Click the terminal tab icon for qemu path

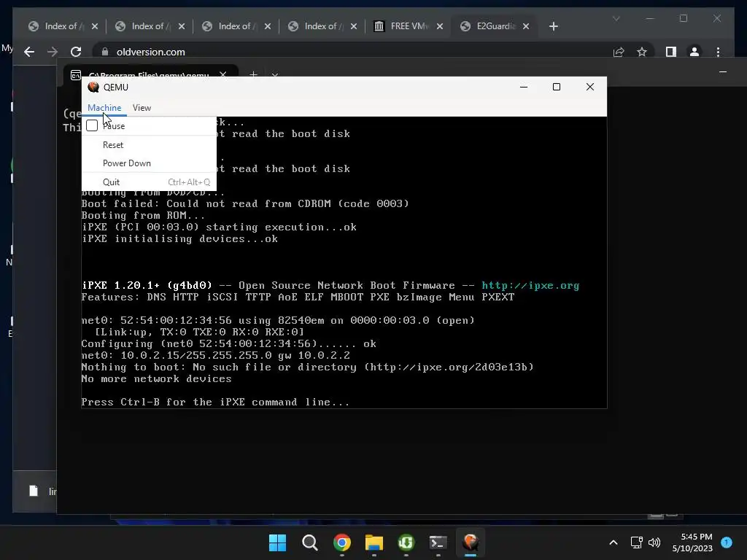[76, 75]
